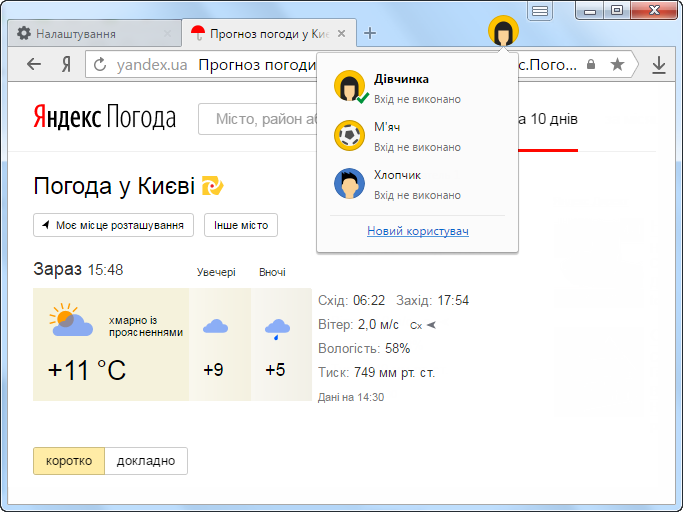Click the Схід: 06:22 sunrise text

click(x=352, y=301)
